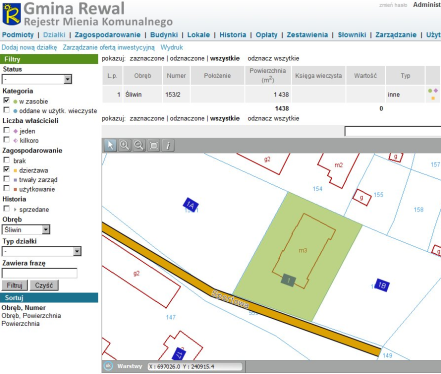Activate the zoom out magnifier tool
Screen dimensions: 441x374
(x=139, y=146)
